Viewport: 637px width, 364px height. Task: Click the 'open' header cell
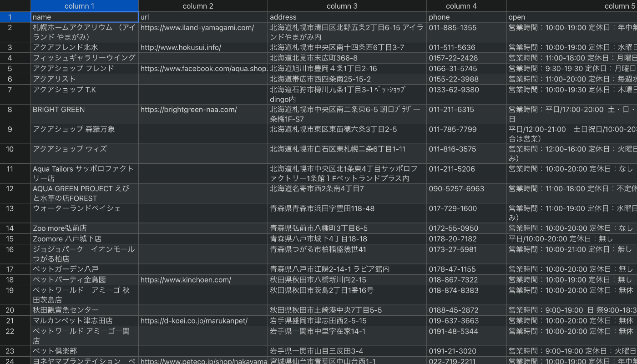tap(572, 17)
